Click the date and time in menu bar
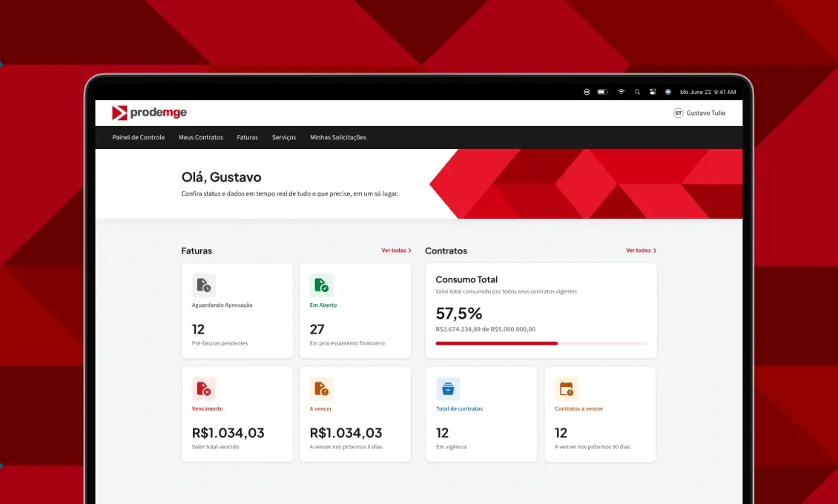This screenshot has width=838, height=504. (707, 92)
